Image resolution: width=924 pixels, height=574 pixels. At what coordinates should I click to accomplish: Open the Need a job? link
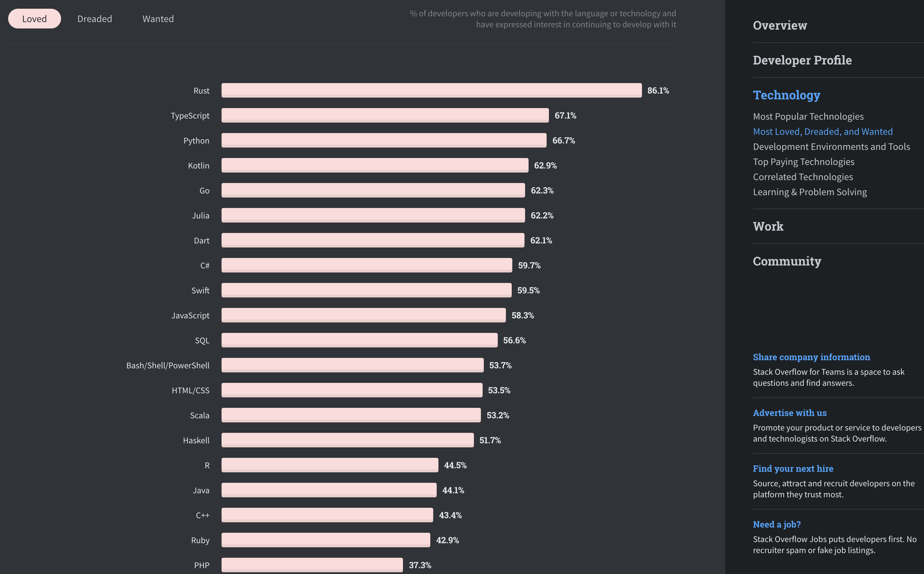pyautogui.click(x=777, y=524)
